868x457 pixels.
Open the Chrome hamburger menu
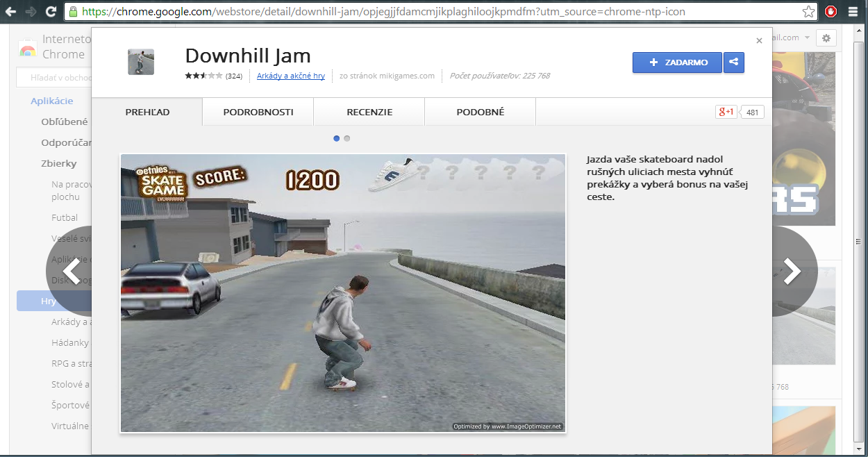click(854, 12)
